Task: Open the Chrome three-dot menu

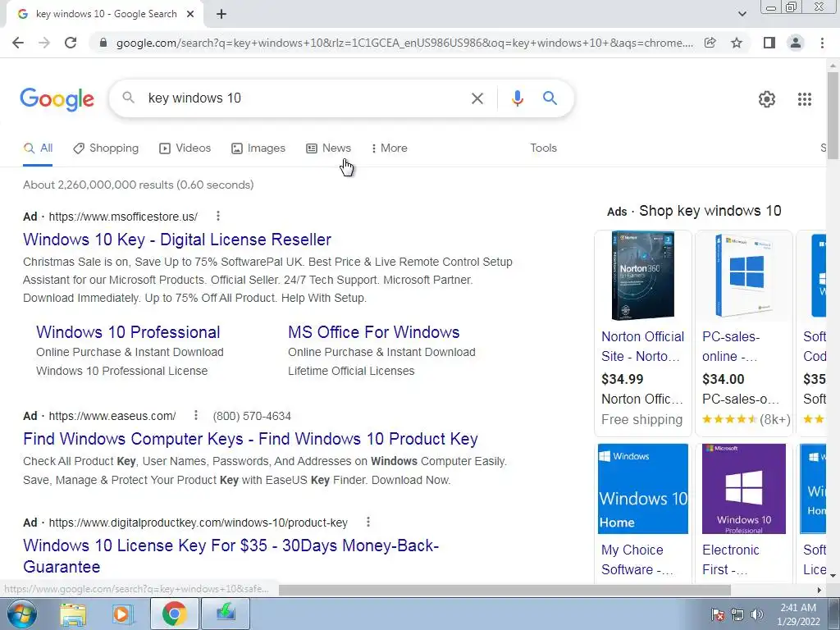Action: (822, 43)
